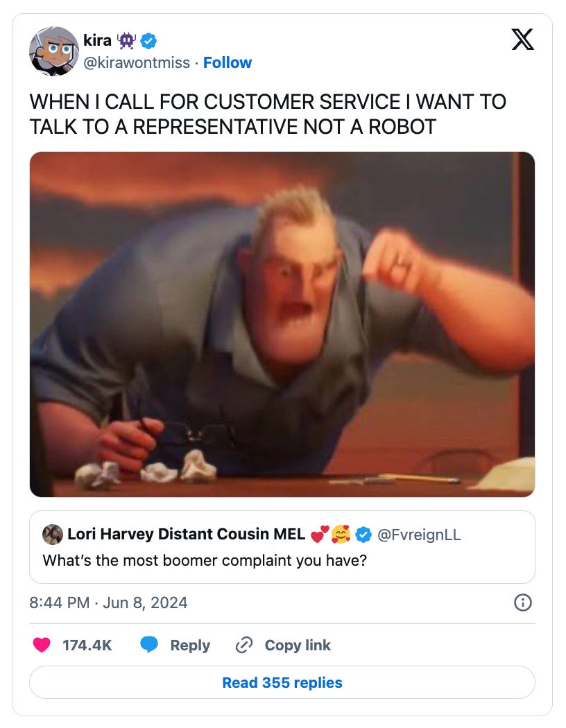The image size is (566, 728).
Task: Open the quoted tweet about boomer complaints
Action: (x=282, y=548)
